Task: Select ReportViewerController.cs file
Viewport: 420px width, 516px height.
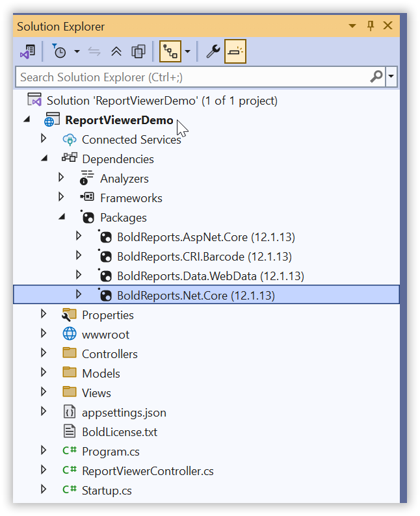Action: coord(148,471)
